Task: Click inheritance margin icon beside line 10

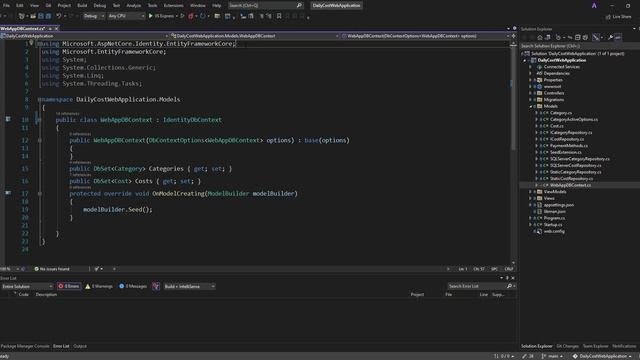Action: click(8, 119)
